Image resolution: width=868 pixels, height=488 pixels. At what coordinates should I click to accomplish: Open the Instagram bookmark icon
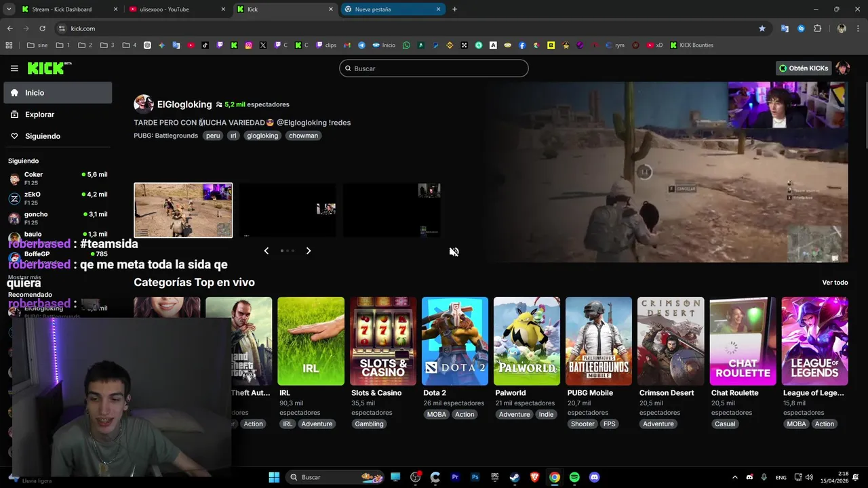(249, 45)
